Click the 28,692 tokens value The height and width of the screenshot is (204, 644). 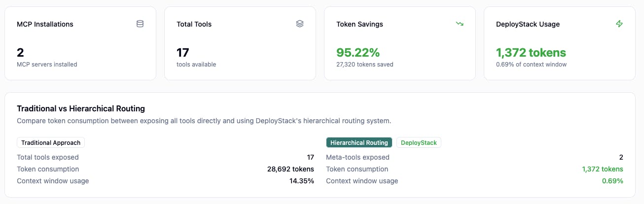pos(290,169)
